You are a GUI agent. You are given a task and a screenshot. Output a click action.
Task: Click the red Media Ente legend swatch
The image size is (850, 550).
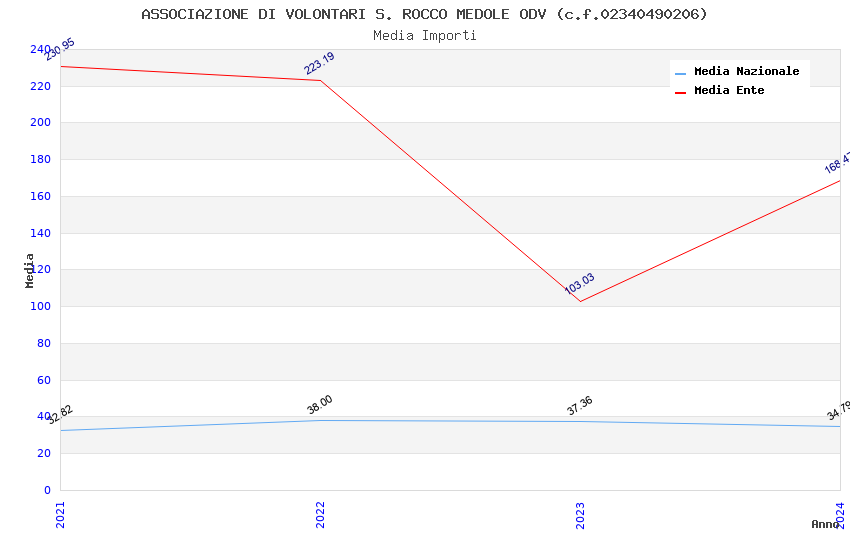pyautogui.click(x=680, y=93)
